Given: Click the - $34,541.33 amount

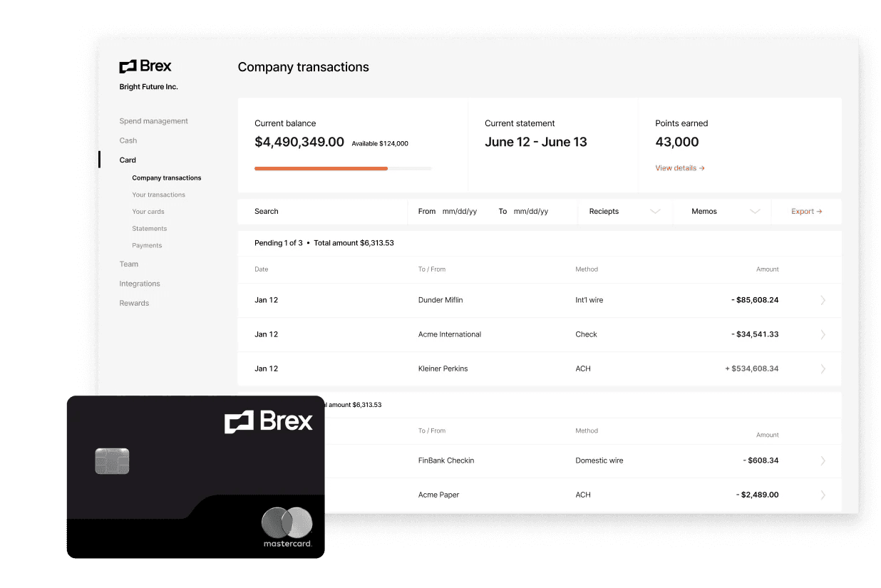Looking at the screenshot, I should (755, 334).
